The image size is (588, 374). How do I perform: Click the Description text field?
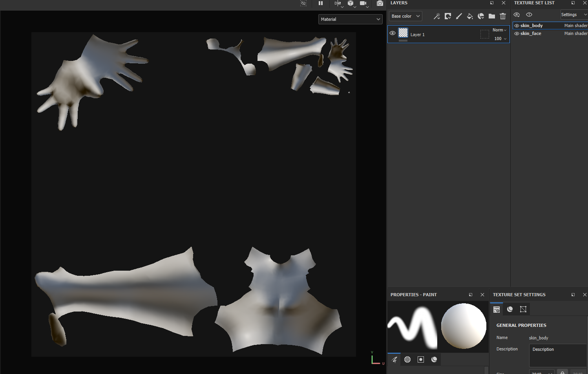tap(557, 355)
